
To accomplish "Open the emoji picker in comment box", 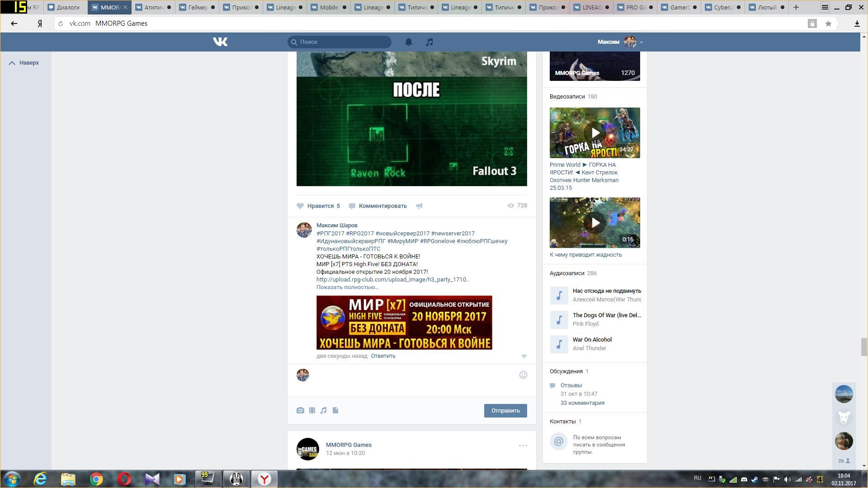I will click(523, 375).
